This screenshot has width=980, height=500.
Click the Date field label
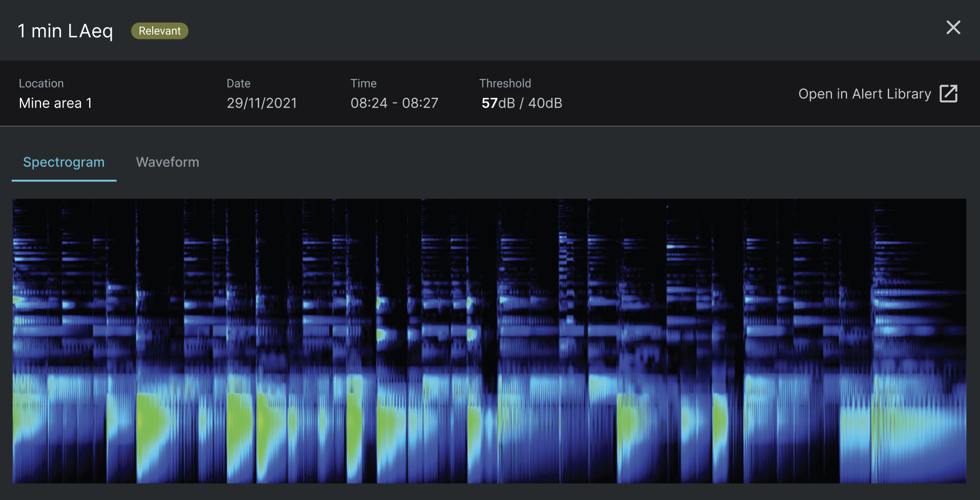239,84
